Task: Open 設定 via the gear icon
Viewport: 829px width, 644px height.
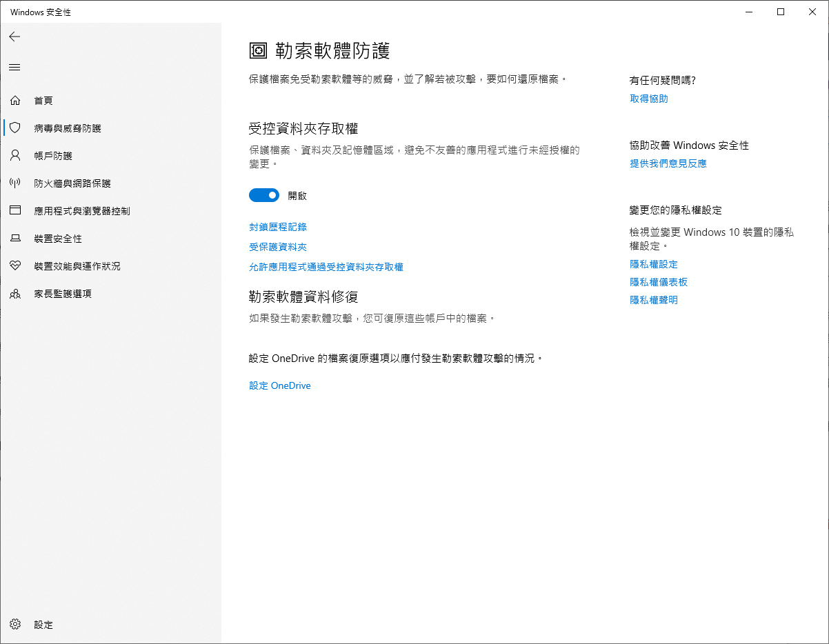Action: (x=15, y=625)
